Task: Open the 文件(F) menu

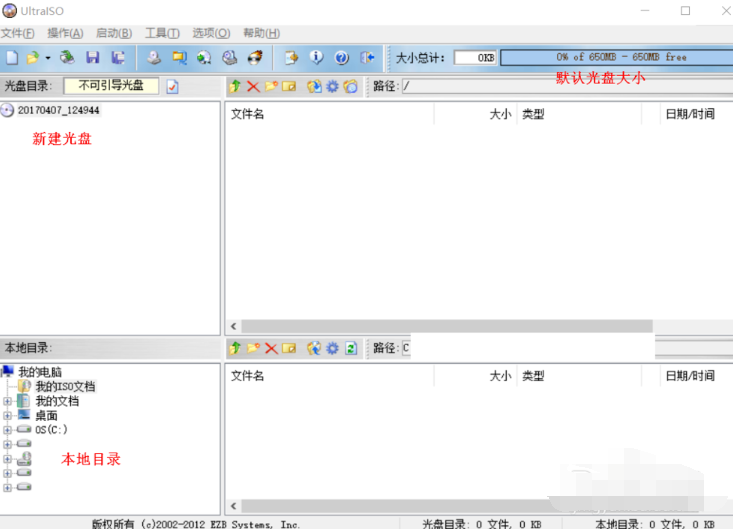Action: click(x=17, y=33)
